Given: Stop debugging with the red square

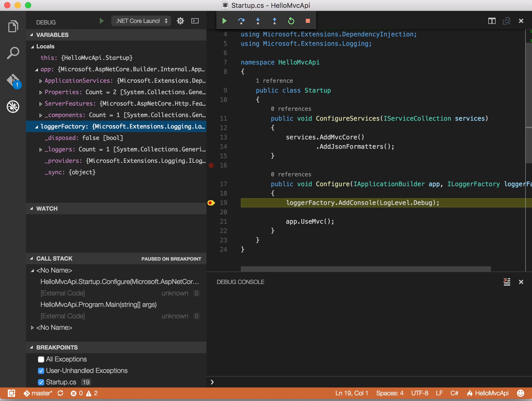Looking at the screenshot, I should 308,21.
